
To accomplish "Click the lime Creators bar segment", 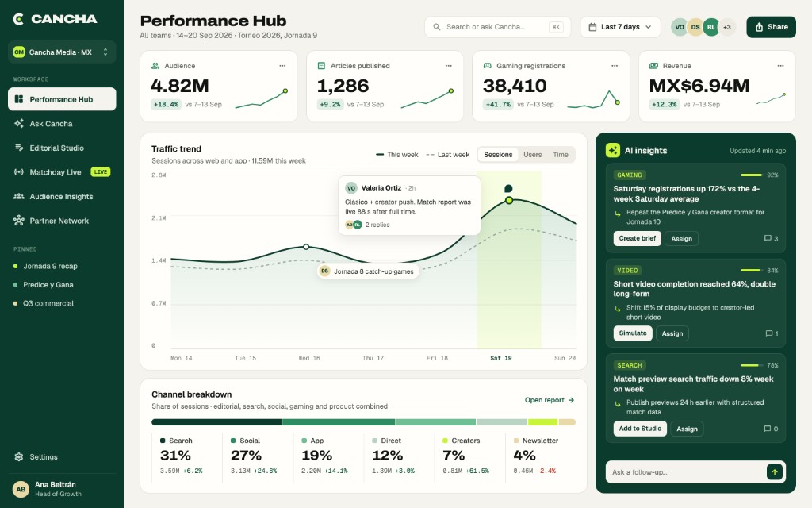I will (x=542, y=422).
